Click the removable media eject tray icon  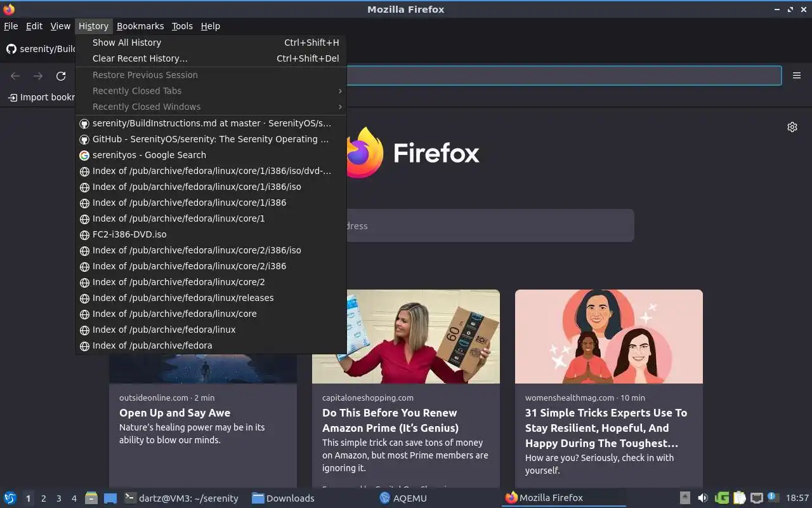[685, 498]
